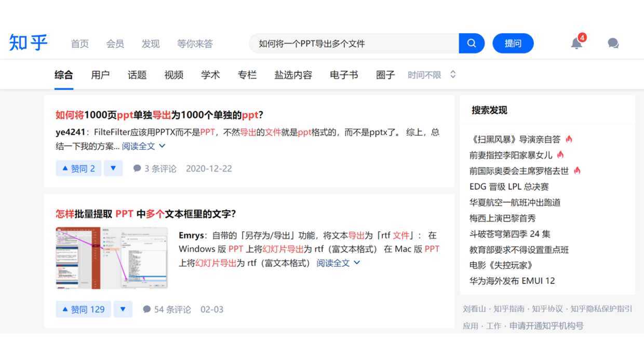Viewport: 644px width, 363px height.
Task: Switch to the 视频 tab
Action: 174,75
